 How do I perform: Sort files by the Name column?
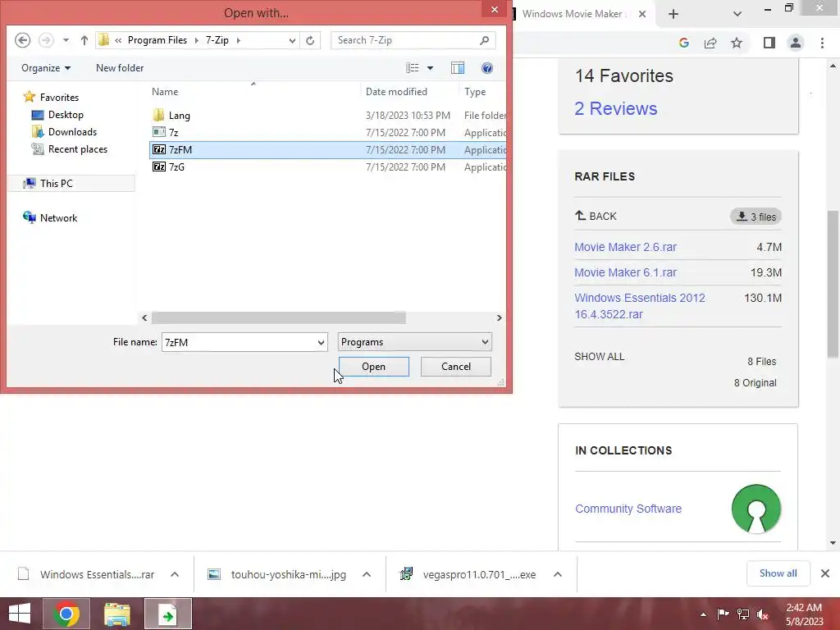(x=164, y=92)
